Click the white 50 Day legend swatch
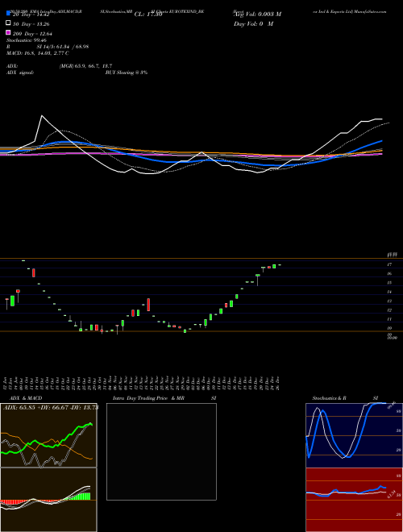The image size is (403, 532). 9,23
